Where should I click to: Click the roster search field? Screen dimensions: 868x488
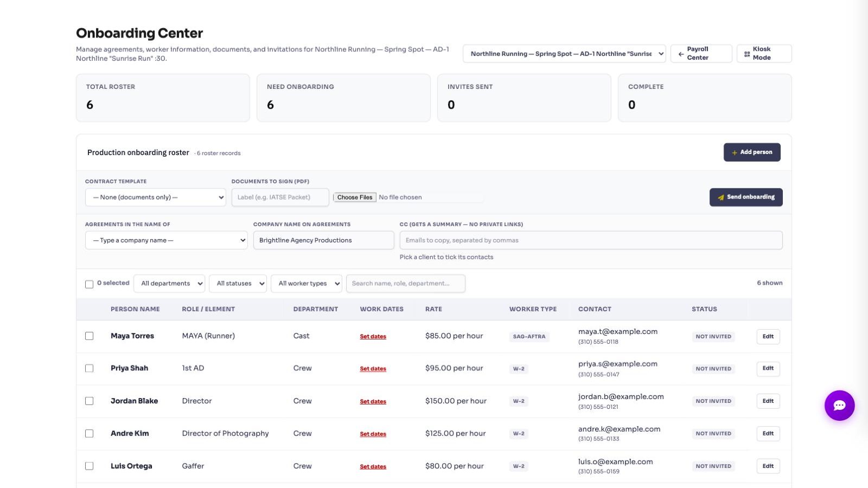point(406,284)
